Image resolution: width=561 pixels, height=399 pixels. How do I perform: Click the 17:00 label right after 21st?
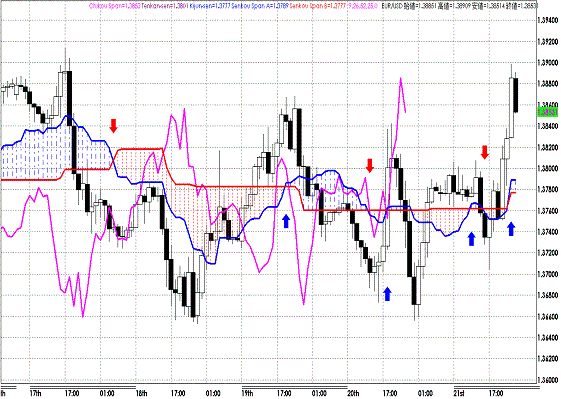[495, 394]
